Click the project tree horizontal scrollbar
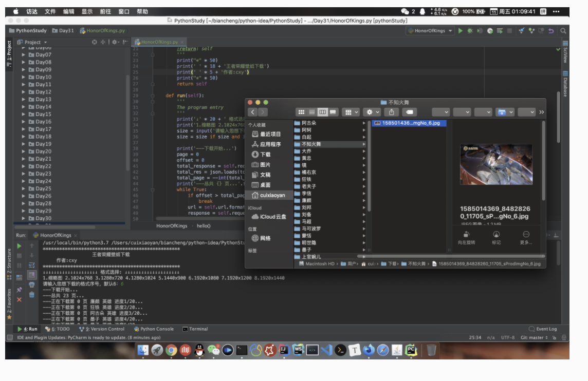This screenshot has width=588, height=381. point(54,227)
